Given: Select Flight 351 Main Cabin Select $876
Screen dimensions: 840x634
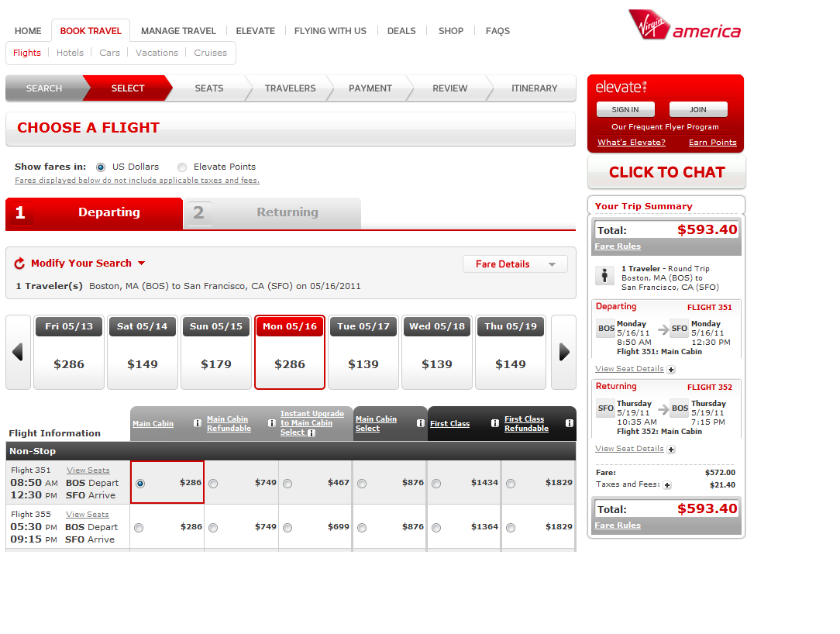Looking at the screenshot, I should [362, 484].
